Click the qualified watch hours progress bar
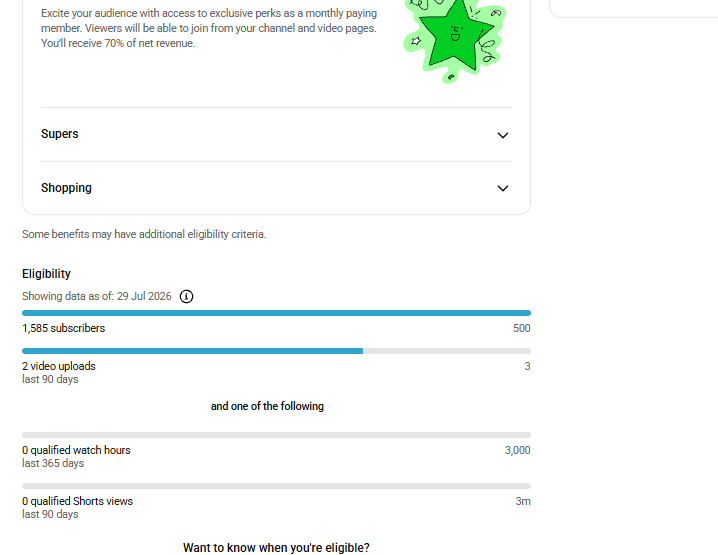This screenshot has width=718, height=555. coord(276,435)
